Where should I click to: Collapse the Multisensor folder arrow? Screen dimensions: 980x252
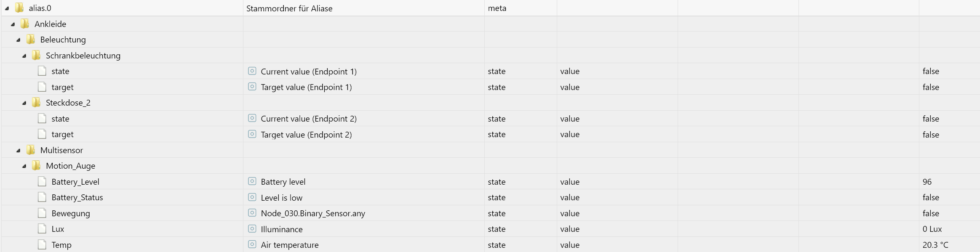19,151
